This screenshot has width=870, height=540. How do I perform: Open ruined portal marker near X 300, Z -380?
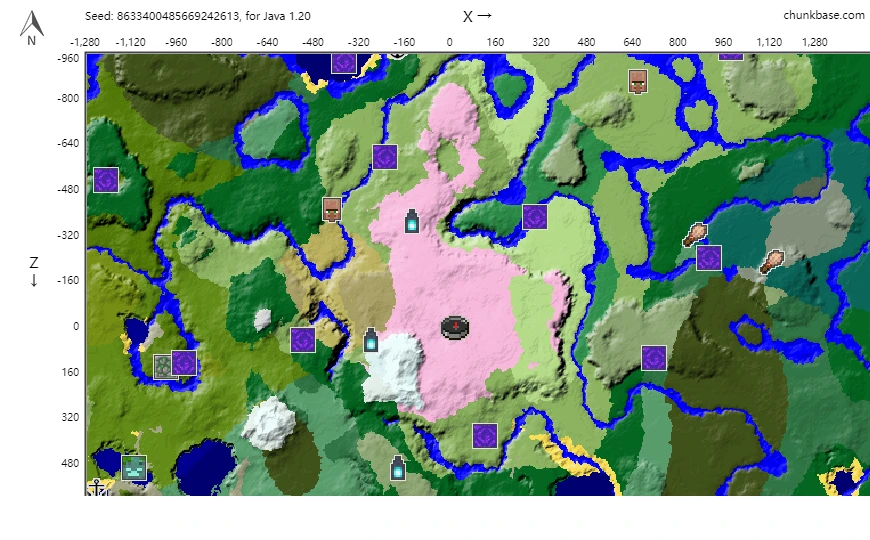535,217
